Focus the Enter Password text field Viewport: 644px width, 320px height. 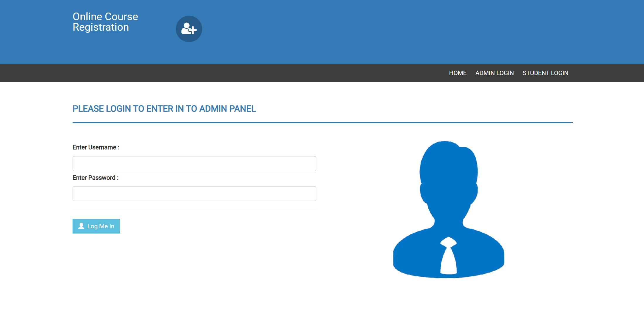(x=194, y=193)
